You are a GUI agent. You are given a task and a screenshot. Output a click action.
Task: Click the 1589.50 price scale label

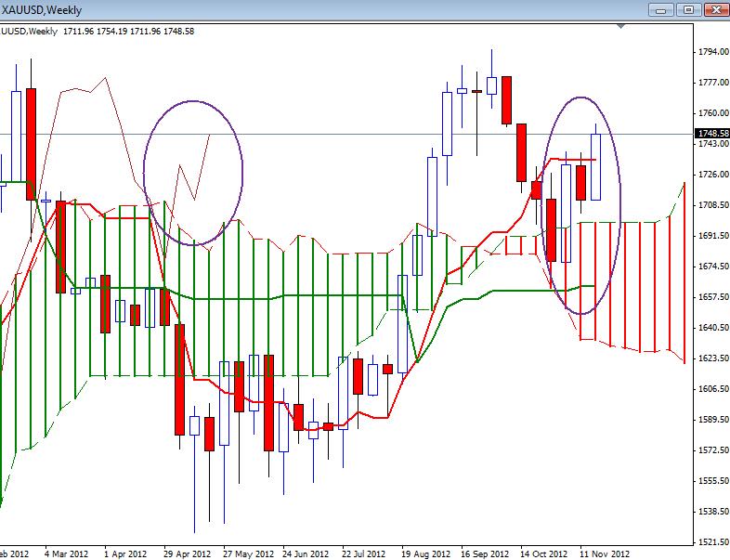[713, 420]
